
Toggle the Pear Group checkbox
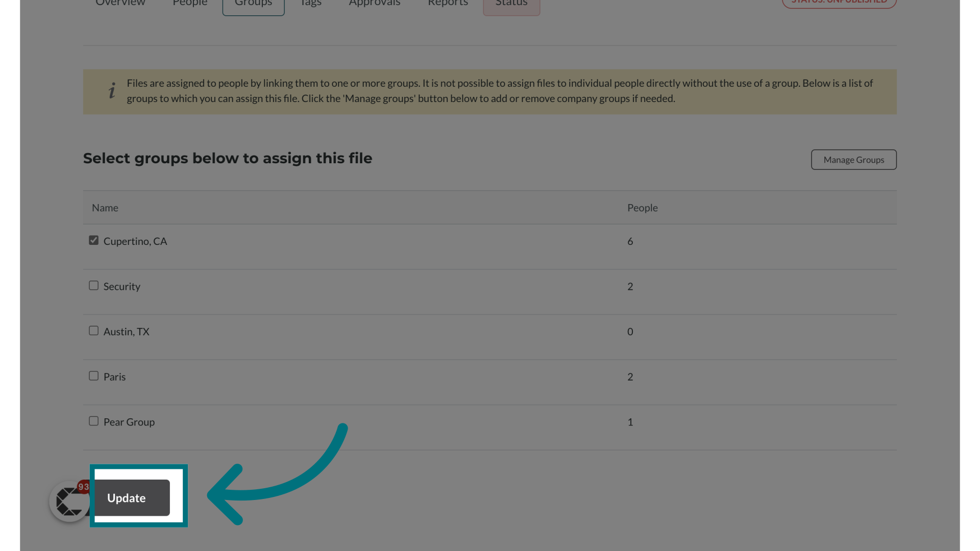[x=93, y=420]
